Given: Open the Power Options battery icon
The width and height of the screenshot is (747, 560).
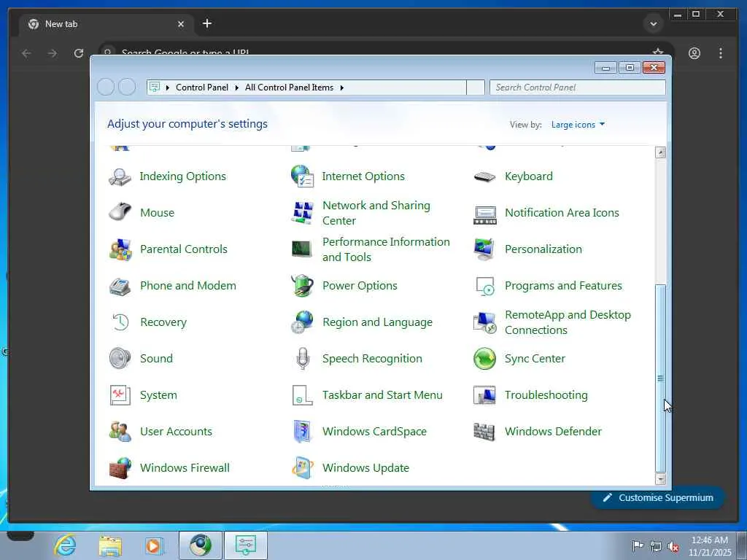Looking at the screenshot, I should click(x=303, y=286).
